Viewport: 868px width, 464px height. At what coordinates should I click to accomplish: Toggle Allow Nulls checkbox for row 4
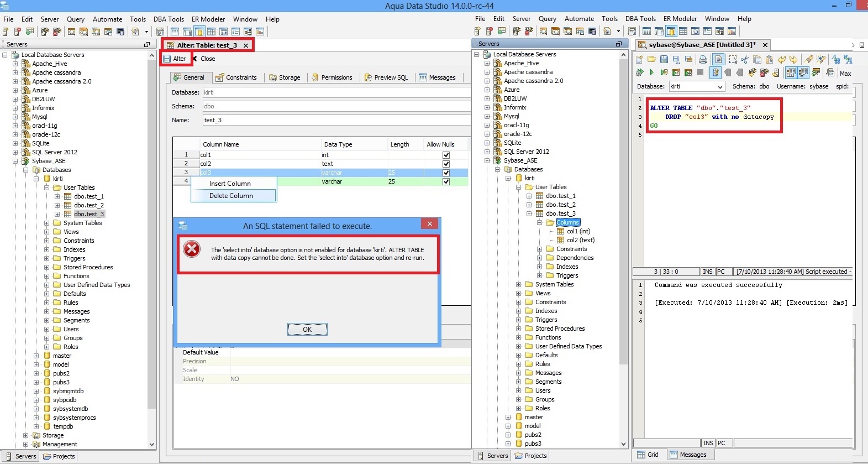pos(446,181)
